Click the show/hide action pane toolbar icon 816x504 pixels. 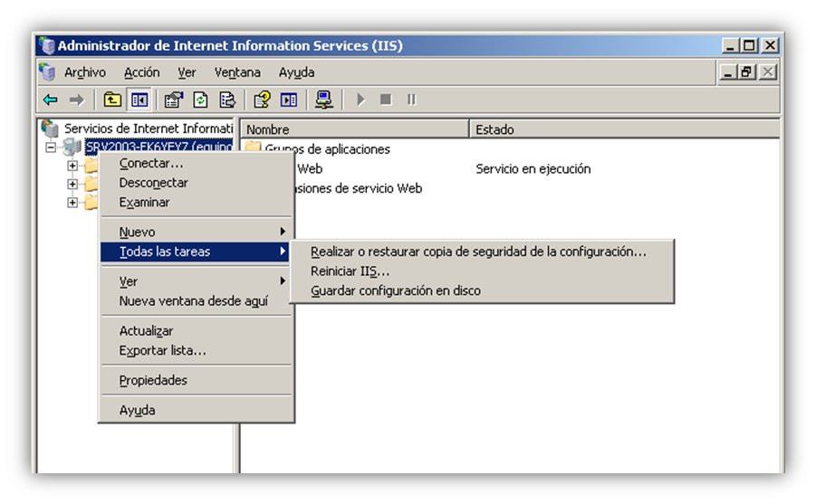click(x=289, y=100)
